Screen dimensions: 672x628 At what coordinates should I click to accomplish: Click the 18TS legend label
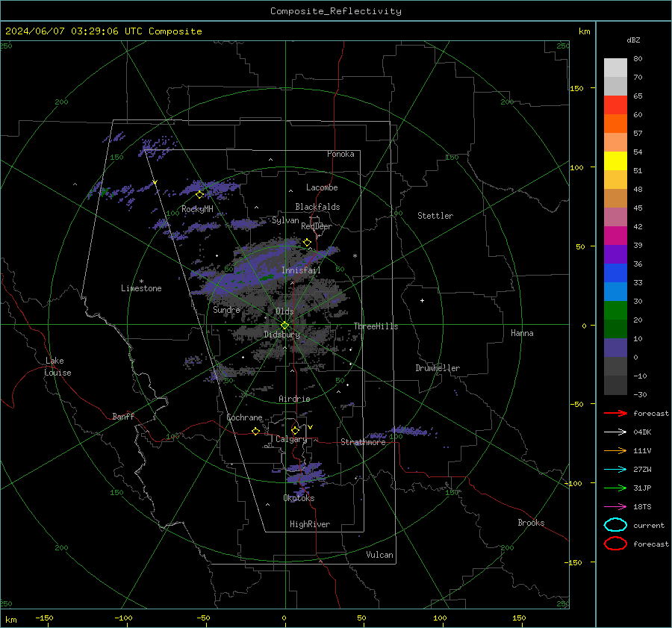[x=642, y=507]
